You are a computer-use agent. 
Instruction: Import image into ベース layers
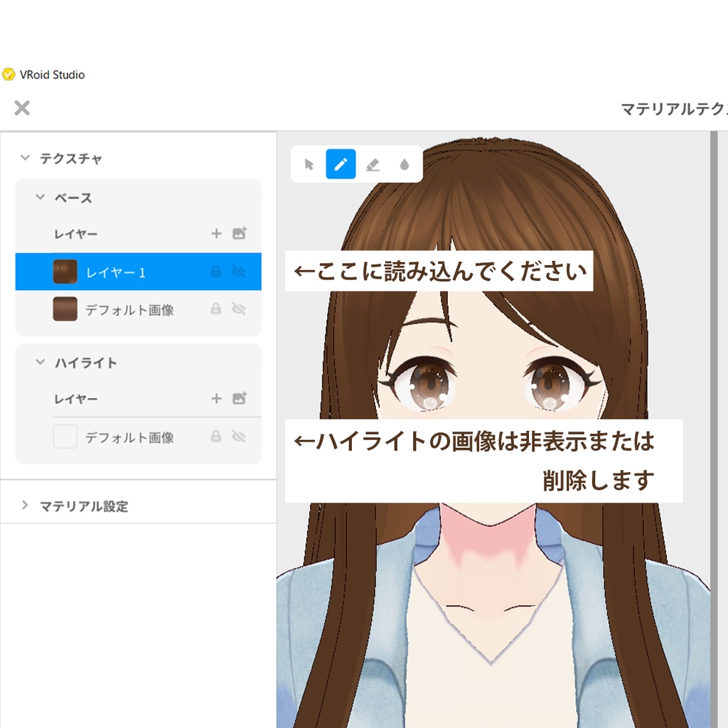coord(240,233)
